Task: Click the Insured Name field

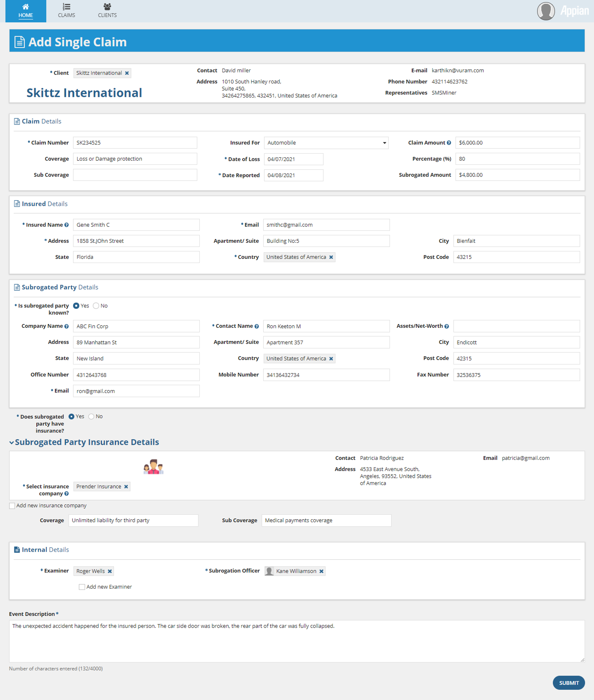Action: coord(136,225)
